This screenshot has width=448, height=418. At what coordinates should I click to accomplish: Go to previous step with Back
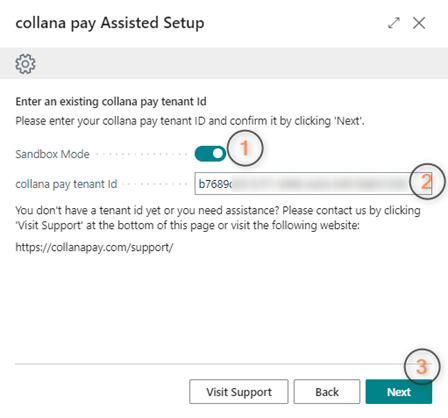click(x=327, y=392)
